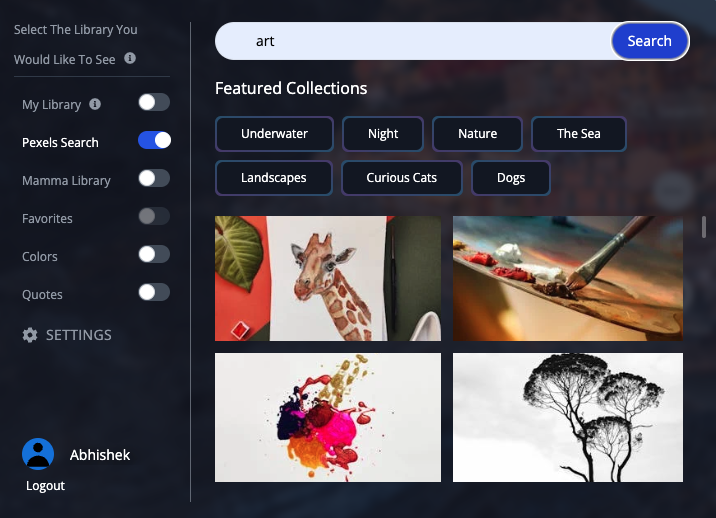This screenshot has width=716, height=518.
Task: Click the Quotes label
Action: click(42, 295)
